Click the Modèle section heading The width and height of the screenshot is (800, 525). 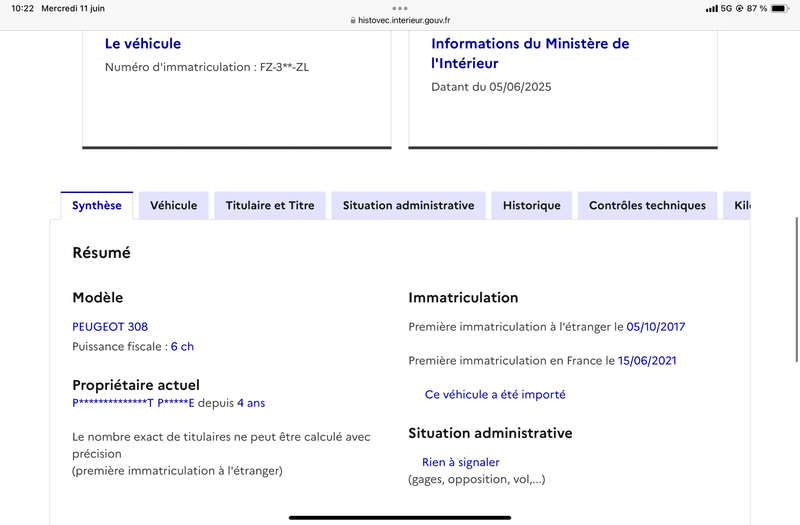point(97,297)
